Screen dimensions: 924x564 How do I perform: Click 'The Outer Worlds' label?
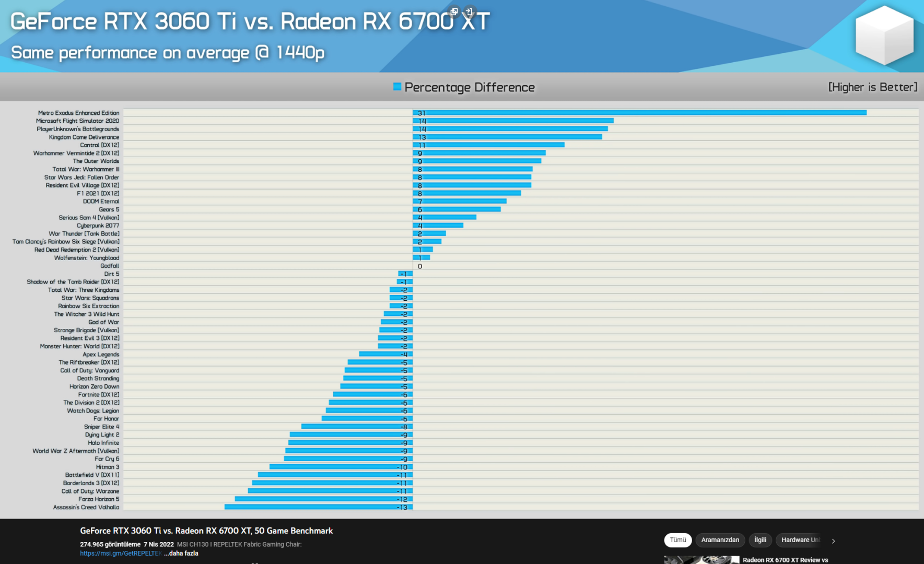(x=96, y=161)
